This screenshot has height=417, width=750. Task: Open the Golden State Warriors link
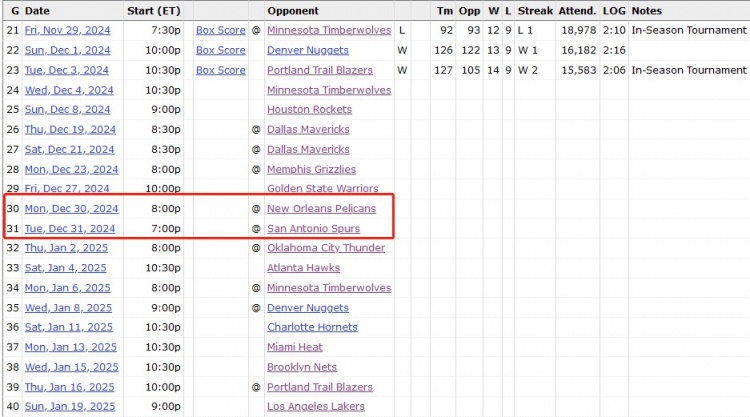322,189
